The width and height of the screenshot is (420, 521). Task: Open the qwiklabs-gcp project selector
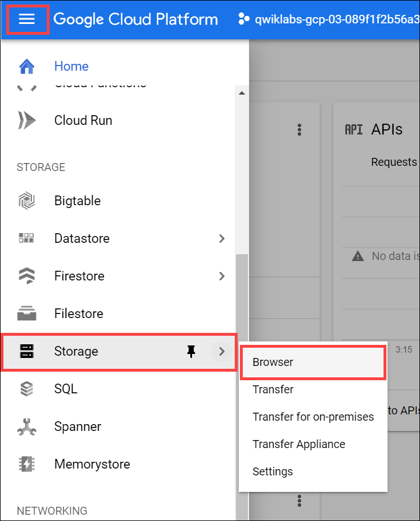pos(337,19)
